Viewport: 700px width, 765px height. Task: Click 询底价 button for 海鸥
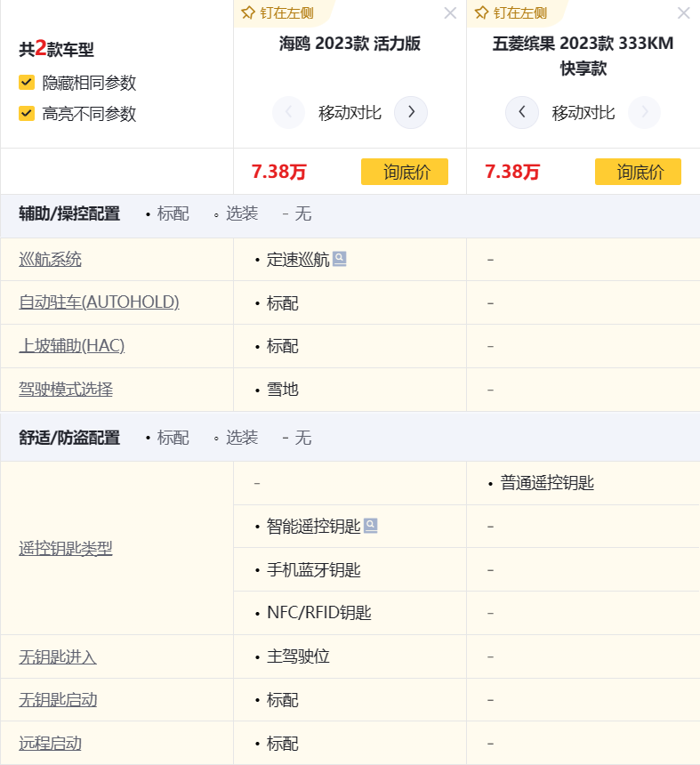(405, 172)
